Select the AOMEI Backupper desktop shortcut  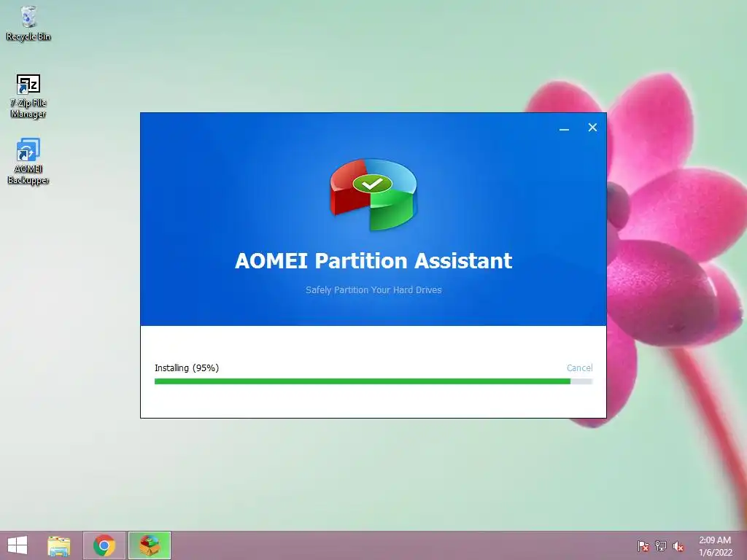tap(28, 161)
